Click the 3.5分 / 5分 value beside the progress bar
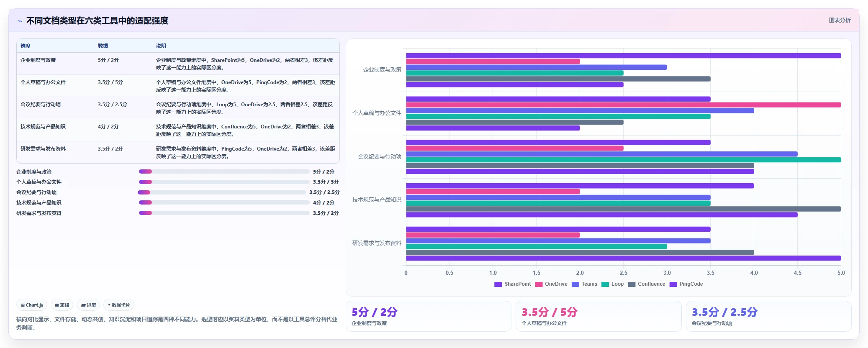 [x=326, y=182]
